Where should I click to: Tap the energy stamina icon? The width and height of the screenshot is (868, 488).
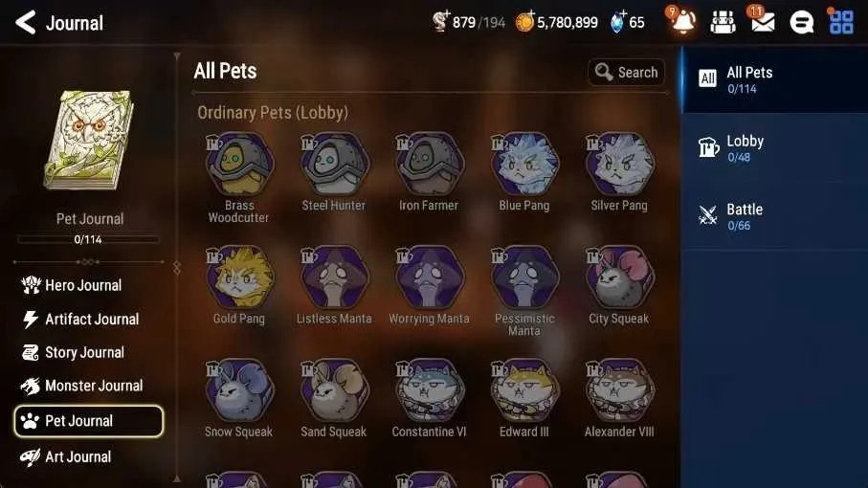tap(440, 22)
